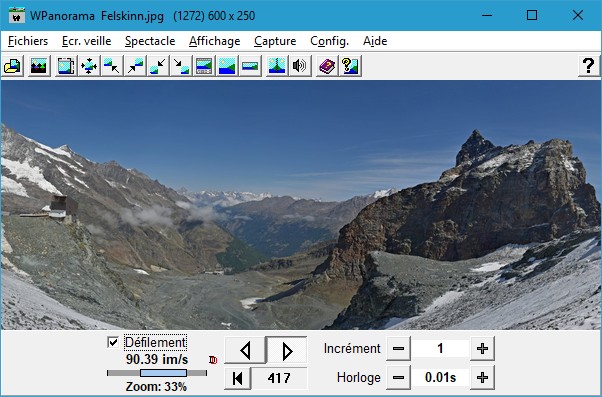Move window to top-right corner icon
The image size is (602, 397).
[x=135, y=66]
